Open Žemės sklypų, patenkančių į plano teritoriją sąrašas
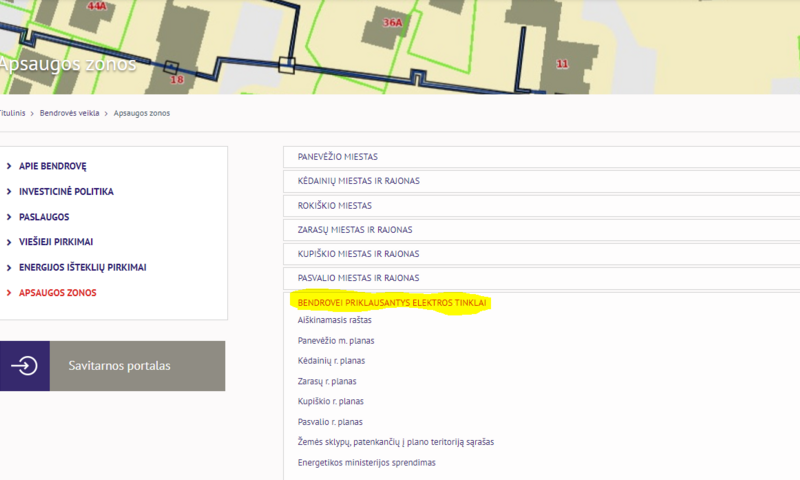 click(396, 442)
